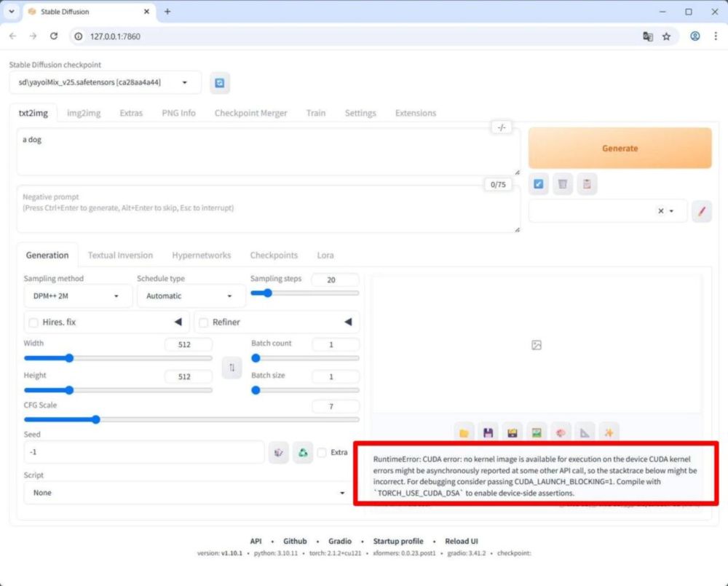The image size is (728, 586).
Task: Open the Extensions tab
Action: click(416, 114)
